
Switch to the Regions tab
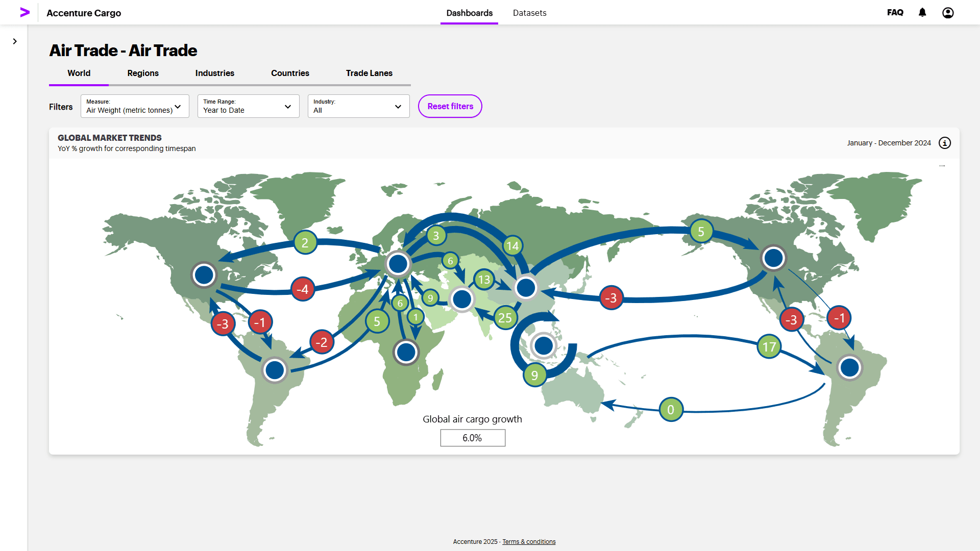143,73
